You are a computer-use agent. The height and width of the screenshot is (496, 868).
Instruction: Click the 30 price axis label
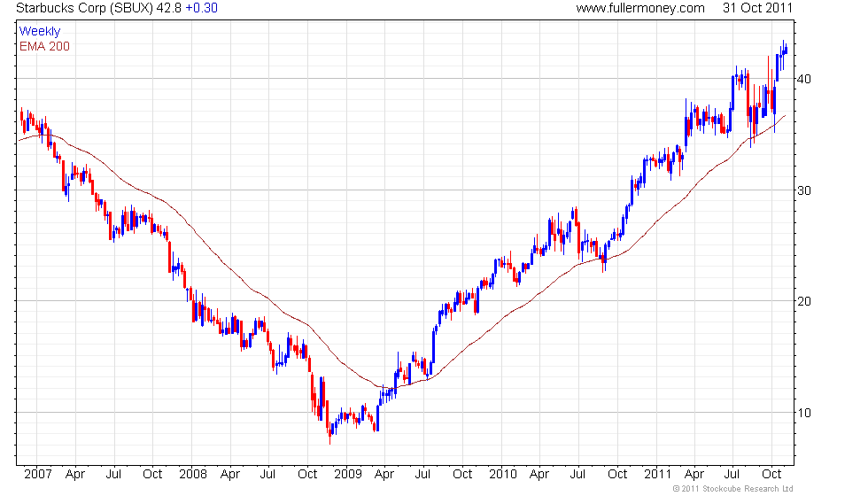804,190
